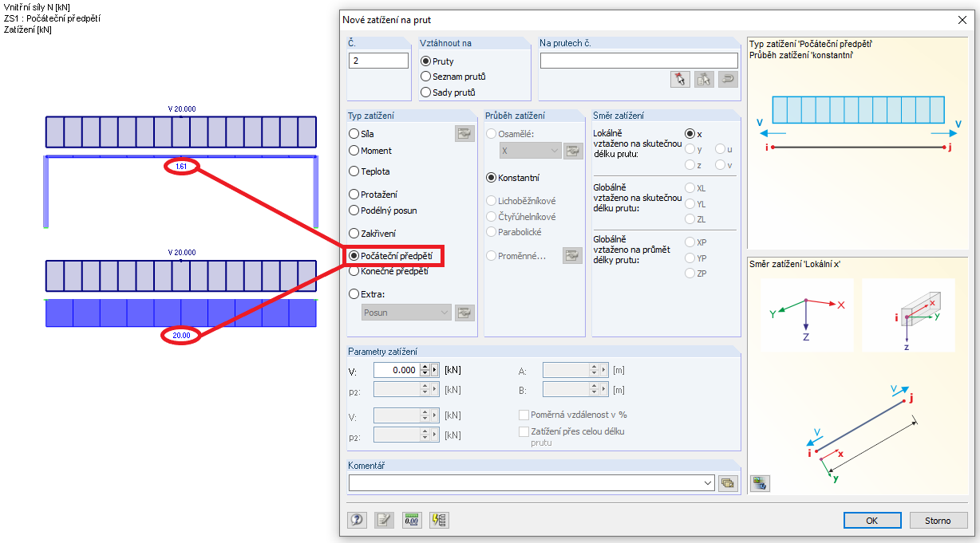Click the OK button
This screenshot has width=980, height=543.
872,520
